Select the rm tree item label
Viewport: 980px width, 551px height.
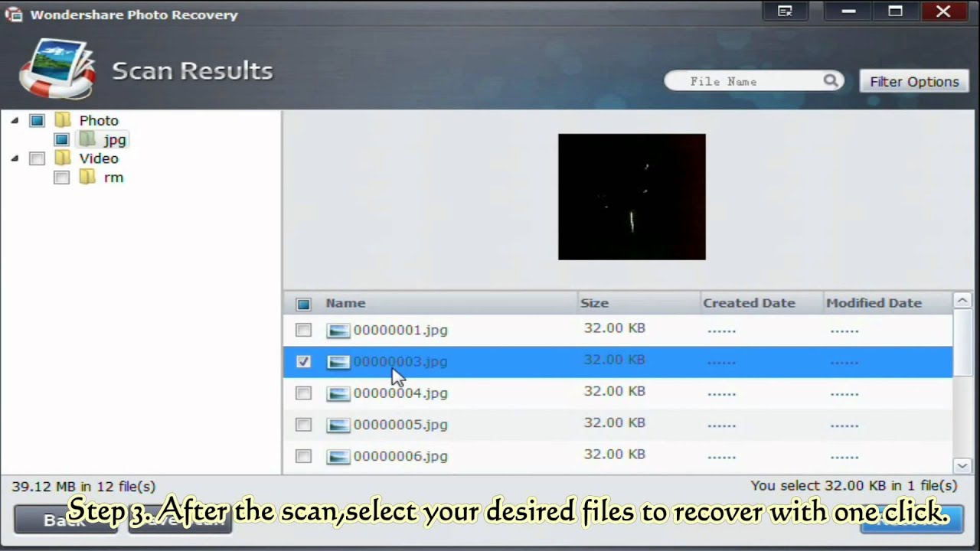tap(113, 178)
